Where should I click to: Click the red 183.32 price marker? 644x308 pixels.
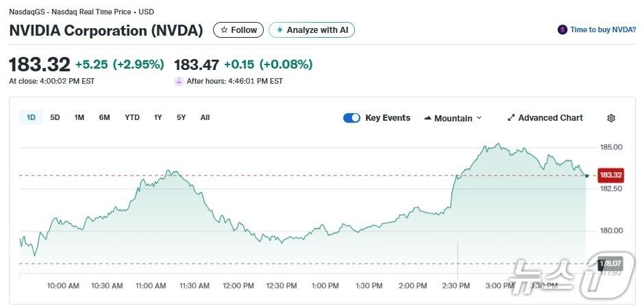(610, 175)
